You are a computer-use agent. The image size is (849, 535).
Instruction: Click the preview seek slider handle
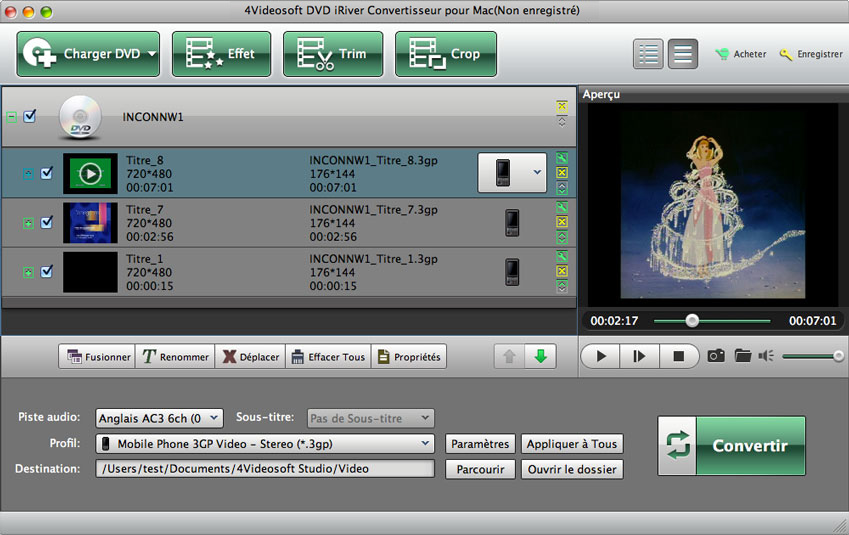click(692, 321)
